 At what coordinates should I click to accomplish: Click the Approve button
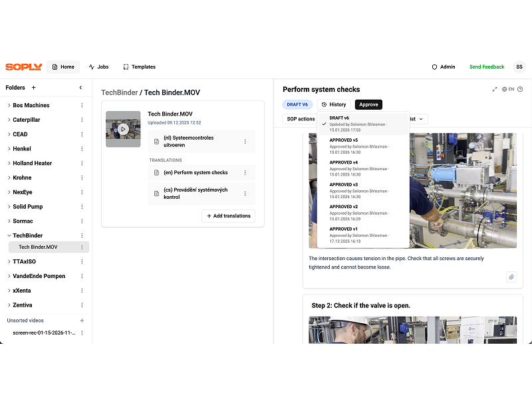368,104
